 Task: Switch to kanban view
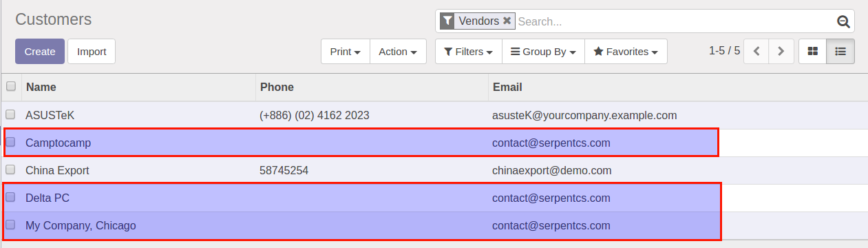pyautogui.click(x=812, y=51)
